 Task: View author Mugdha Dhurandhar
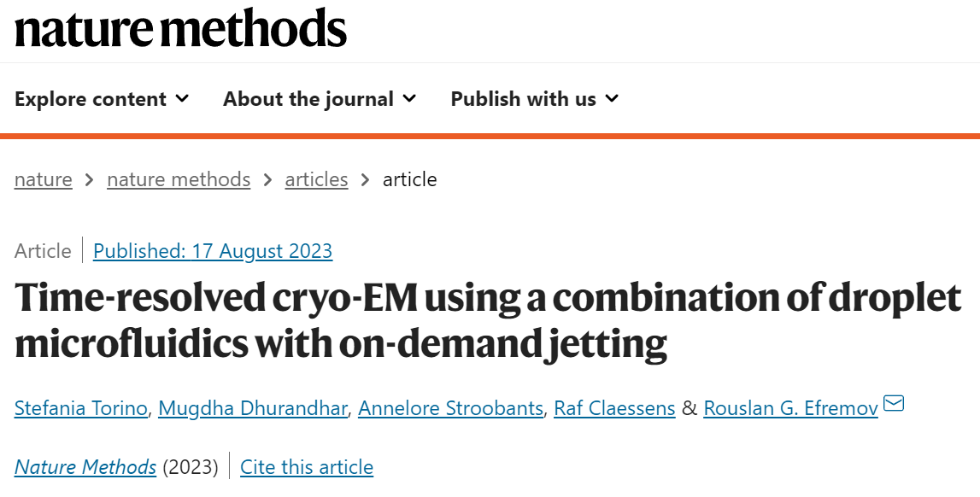click(253, 408)
